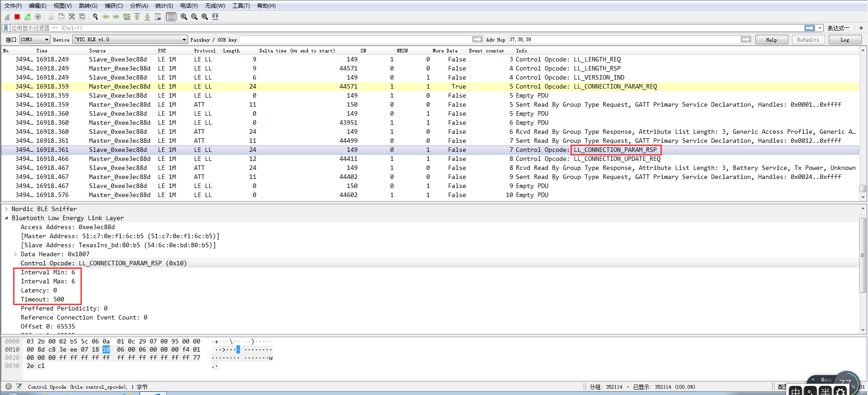Jump to the first packet
This screenshot has width=868, height=395.
[x=137, y=17]
